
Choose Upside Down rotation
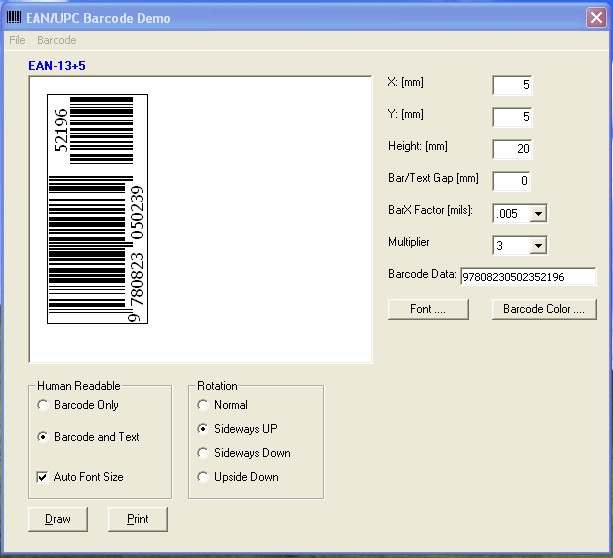[x=203, y=477]
